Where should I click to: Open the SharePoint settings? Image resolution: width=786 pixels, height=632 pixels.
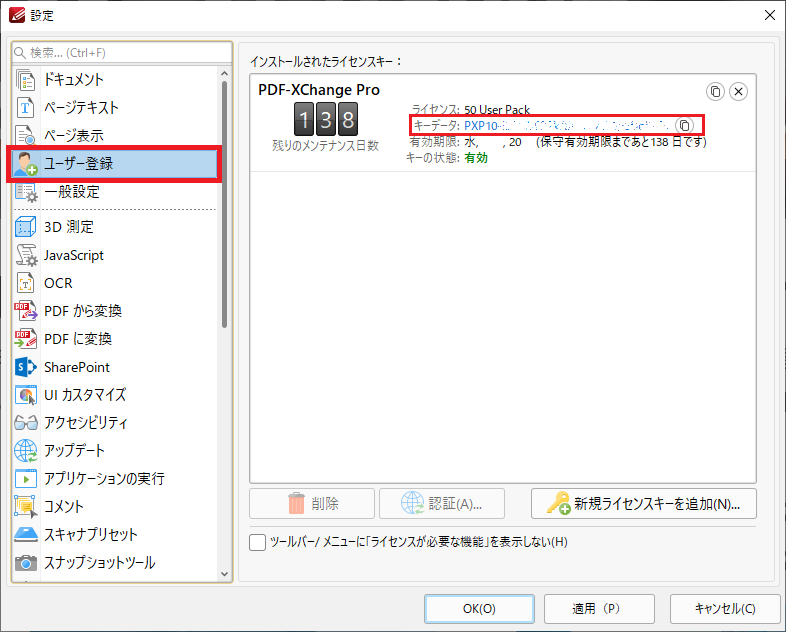tap(115, 367)
